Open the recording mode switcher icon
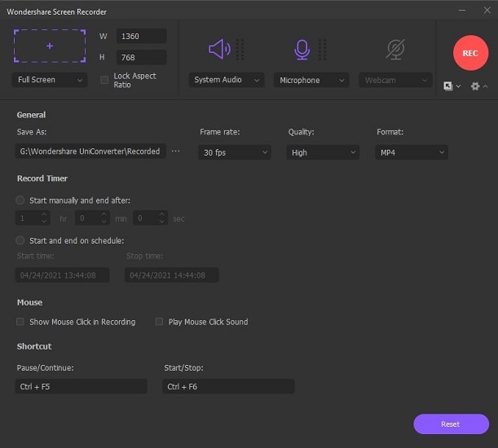Image resolution: width=498 pixels, height=448 pixels. pos(448,86)
